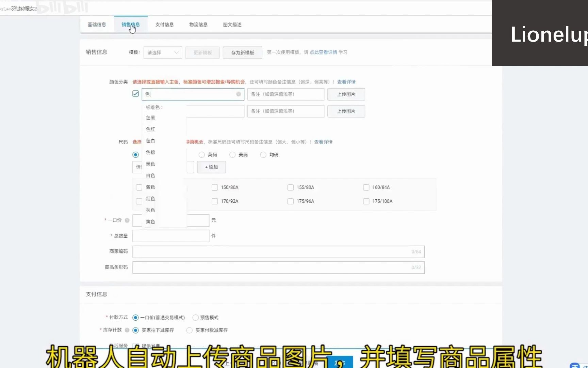Select the 图文描述 tab
The image size is (588, 368).
point(232,25)
